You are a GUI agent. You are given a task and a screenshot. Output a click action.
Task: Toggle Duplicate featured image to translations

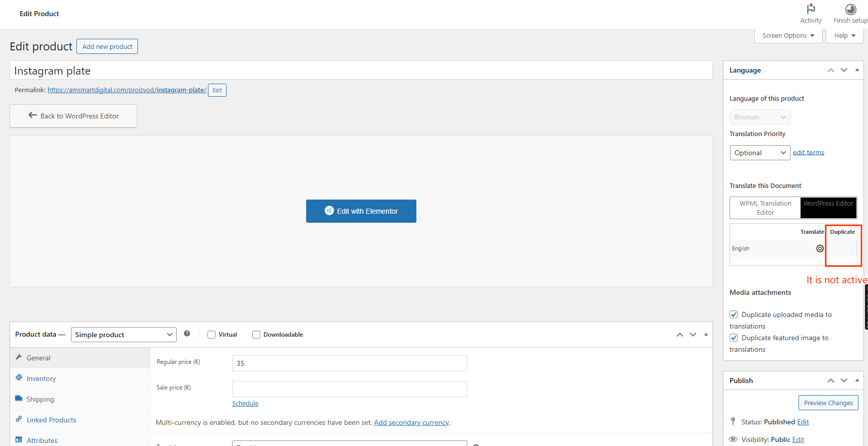[734, 338]
